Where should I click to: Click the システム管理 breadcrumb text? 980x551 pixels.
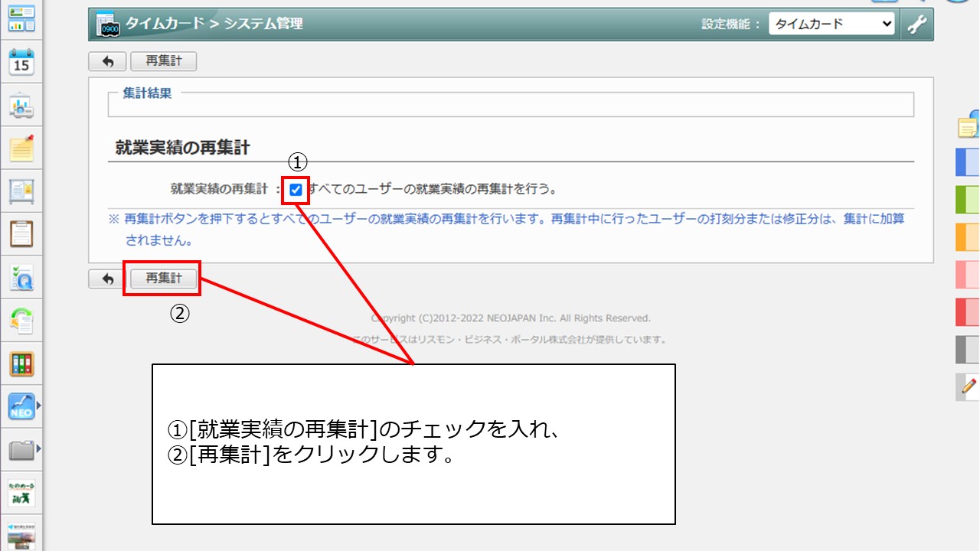coord(263,24)
